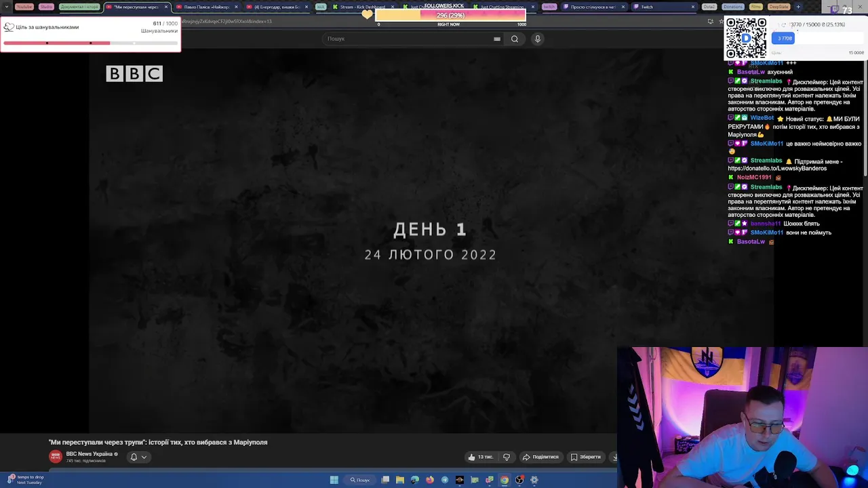The image size is (868, 488).
Task: Open Firefox from the taskbar
Action: [x=430, y=480]
